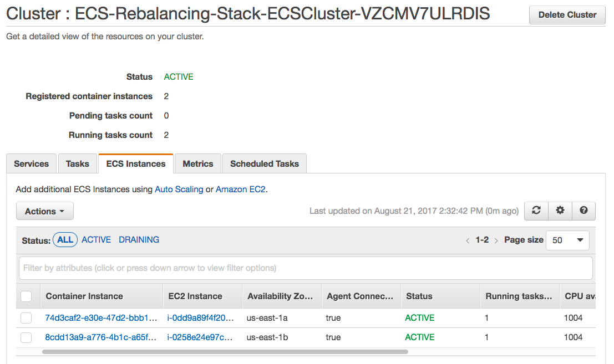Filter status by DRAINING
The width and height of the screenshot is (614, 364).
click(139, 240)
